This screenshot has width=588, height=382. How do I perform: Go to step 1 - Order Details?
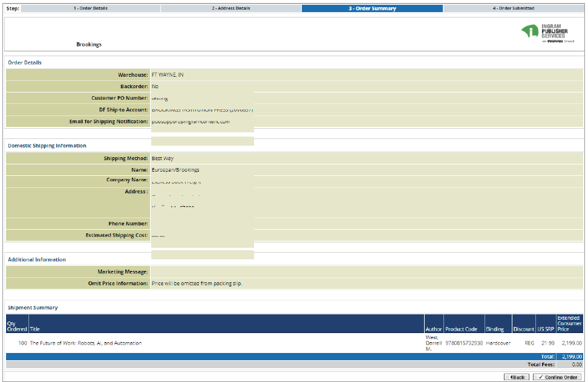point(90,8)
